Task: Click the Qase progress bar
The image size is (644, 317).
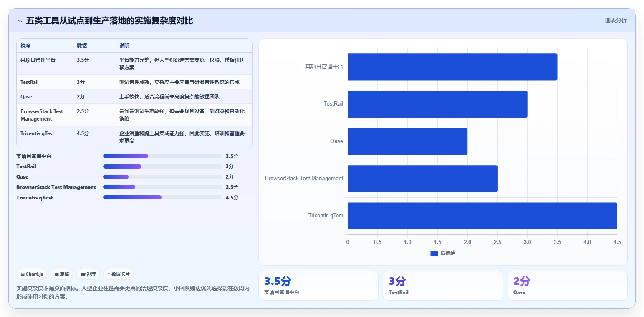Action: [x=162, y=177]
